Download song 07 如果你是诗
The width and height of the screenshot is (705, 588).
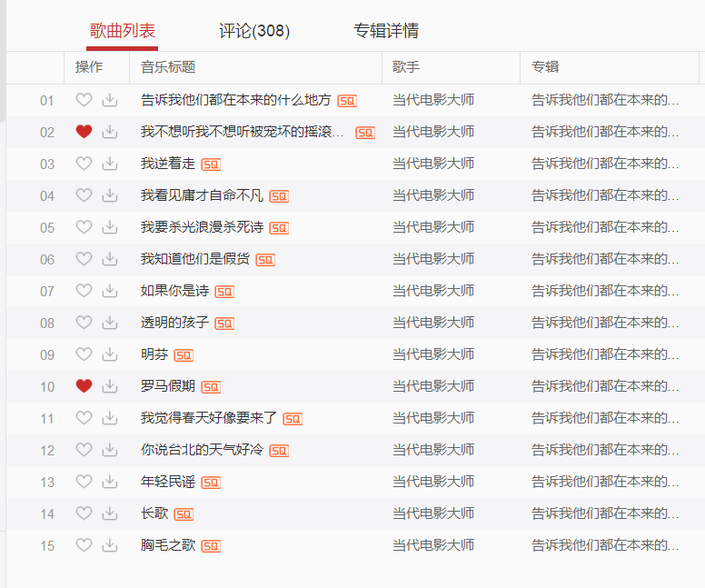[x=110, y=291]
